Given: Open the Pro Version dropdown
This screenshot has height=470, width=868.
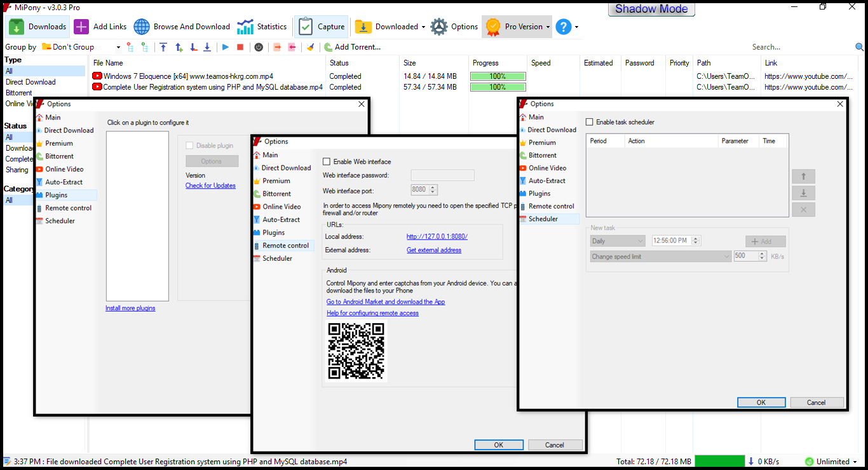Looking at the screenshot, I should coord(517,27).
